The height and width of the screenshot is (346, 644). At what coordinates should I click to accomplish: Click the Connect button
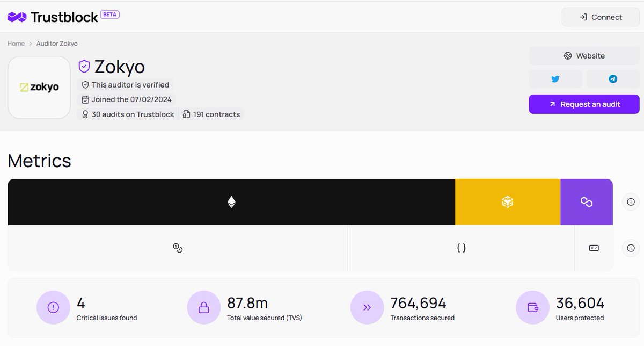click(601, 17)
